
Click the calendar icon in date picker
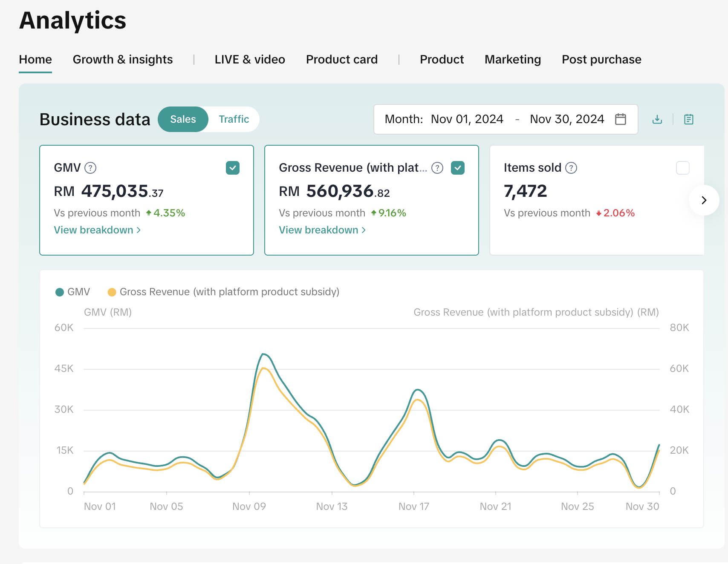[x=621, y=119]
